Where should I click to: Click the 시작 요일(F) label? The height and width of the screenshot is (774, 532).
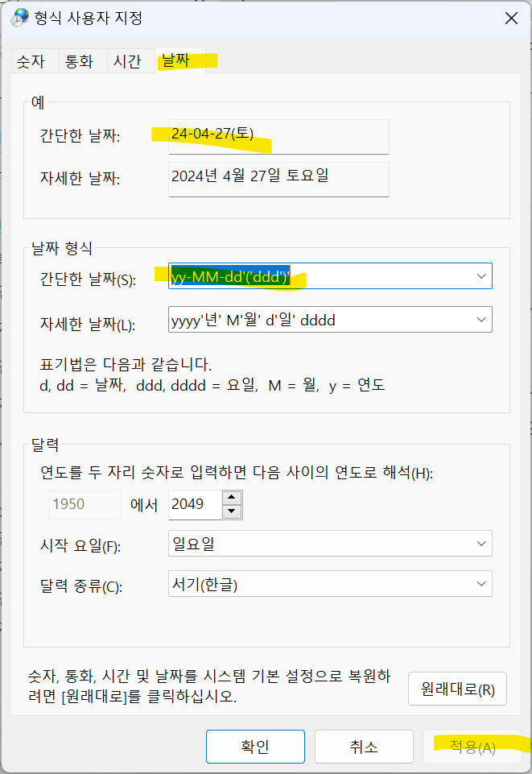80,545
